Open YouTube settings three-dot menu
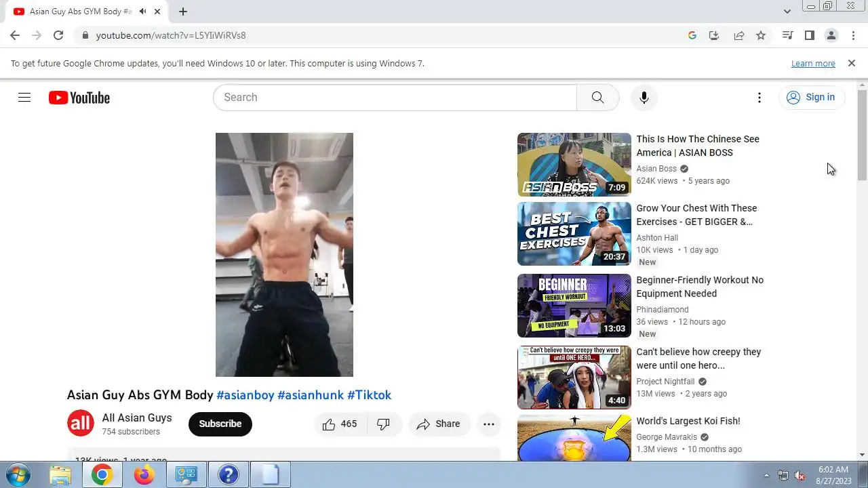The image size is (868, 488). point(759,98)
